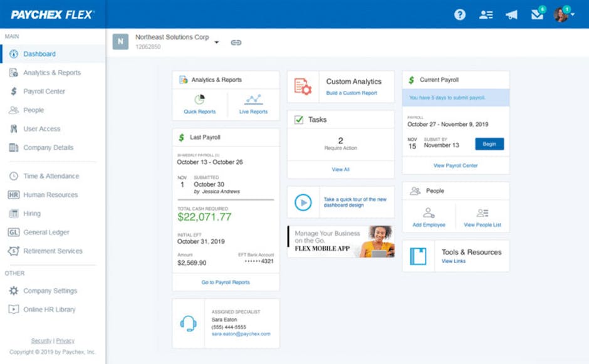The height and width of the screenshot is (364, 589).
Task: Open Human Resources from the sidebar
Action: point(52,194)
